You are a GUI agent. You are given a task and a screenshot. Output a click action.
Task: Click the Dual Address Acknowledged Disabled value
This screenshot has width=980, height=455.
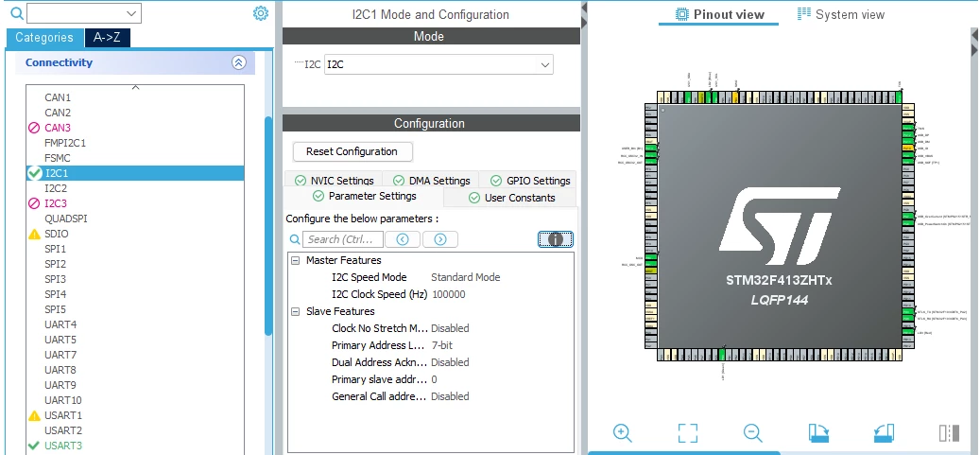(450, 362)
